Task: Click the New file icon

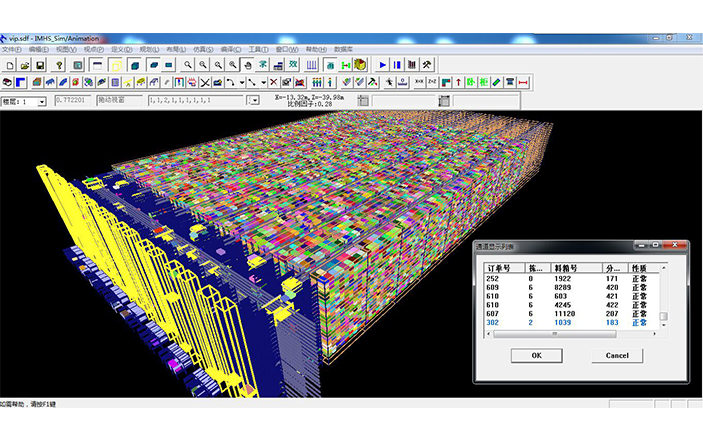Action: click(x=8, y=65)
